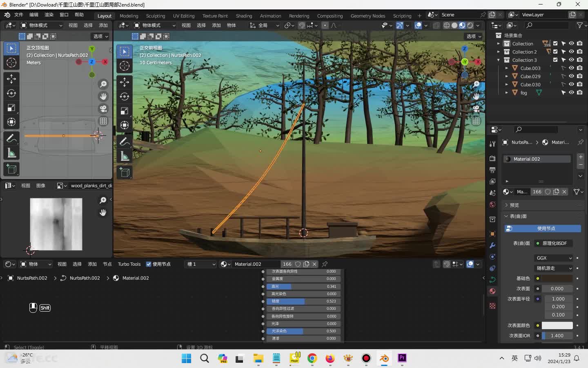This screenshot has height=368, width=588.
Task: Open the random walk subsurface method dropdown
Action: pos(554,268)
